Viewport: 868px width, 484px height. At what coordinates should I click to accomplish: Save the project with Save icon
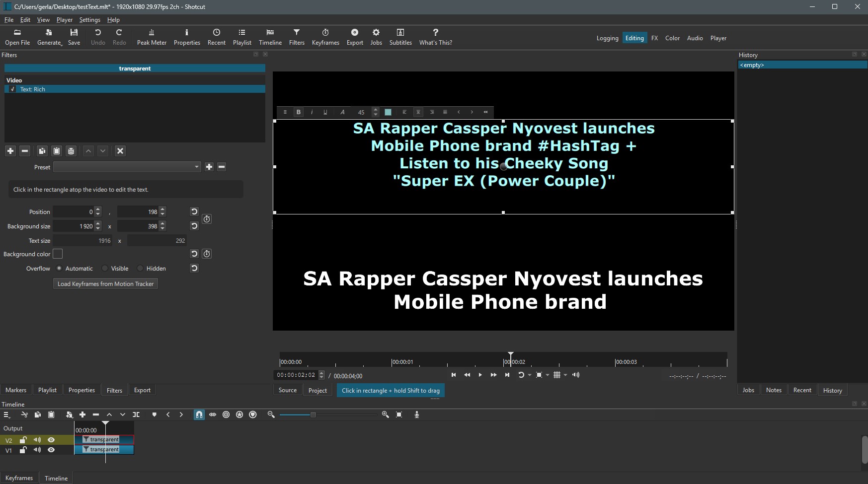74,37
